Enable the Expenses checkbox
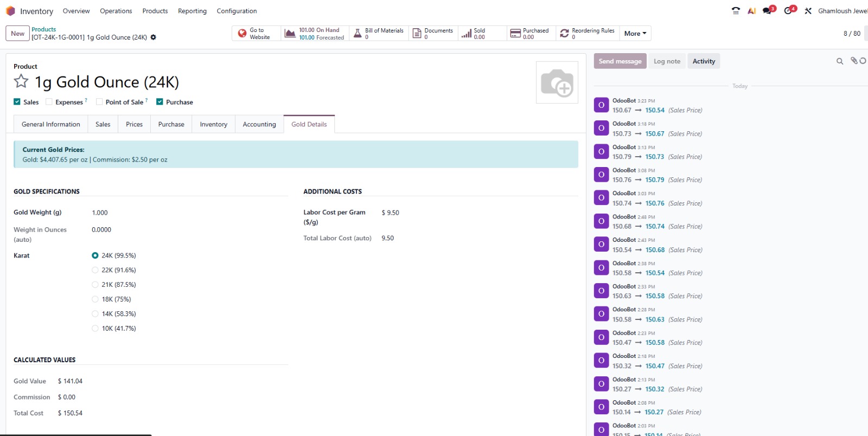Screen dimensions: 868x436 pyautogui.click(x=49, y=102)
